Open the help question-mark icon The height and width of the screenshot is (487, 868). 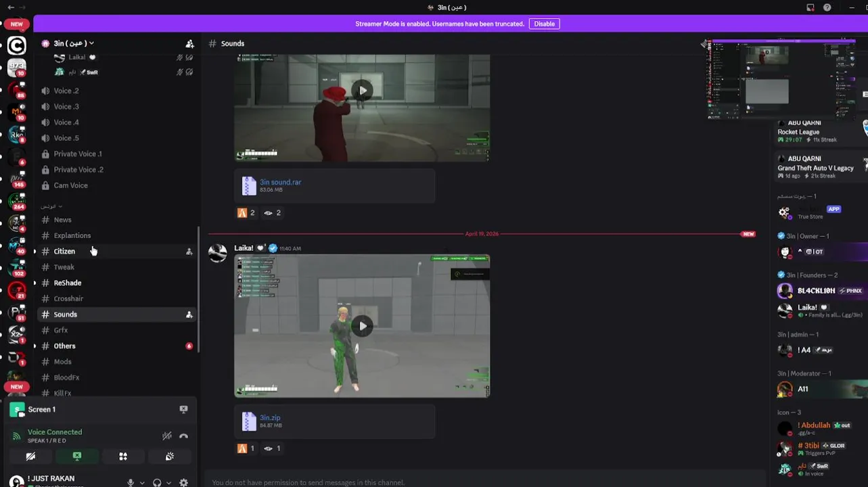tap(827, 7)
